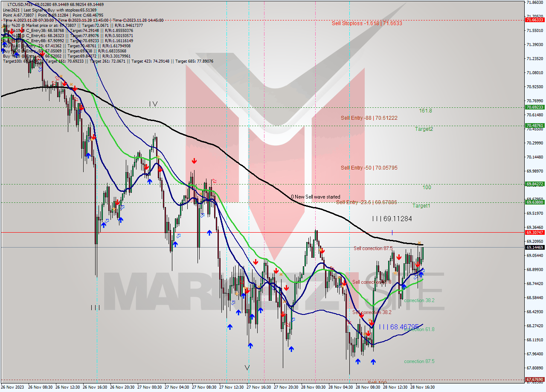The height and width of the screenshot is (392, 546).
Task: Click the green 'correction 61.8' label
Action: (419, 329)
